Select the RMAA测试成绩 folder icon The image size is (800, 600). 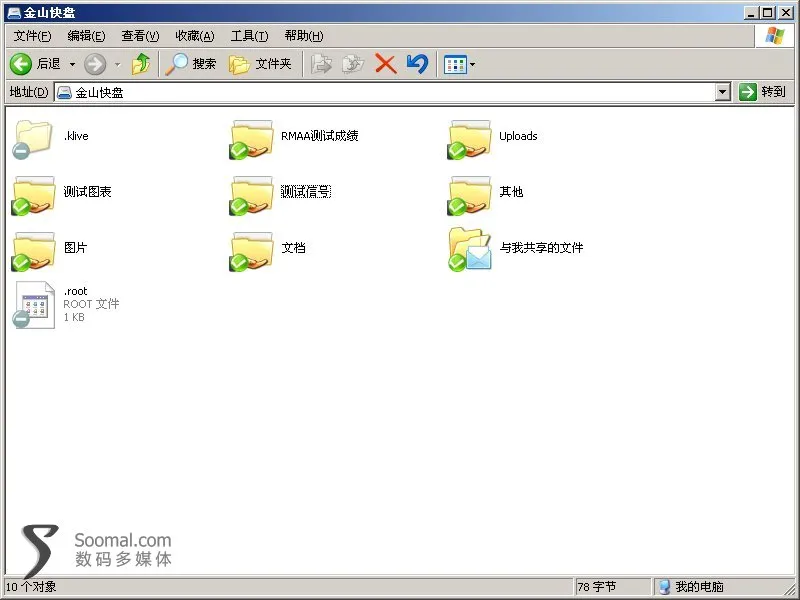pos(251,139)
